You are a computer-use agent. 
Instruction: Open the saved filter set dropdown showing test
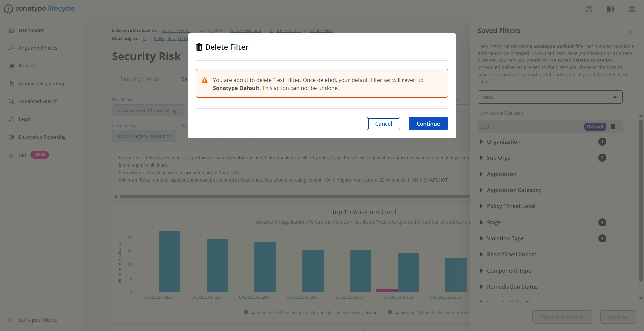coord(550,97)
